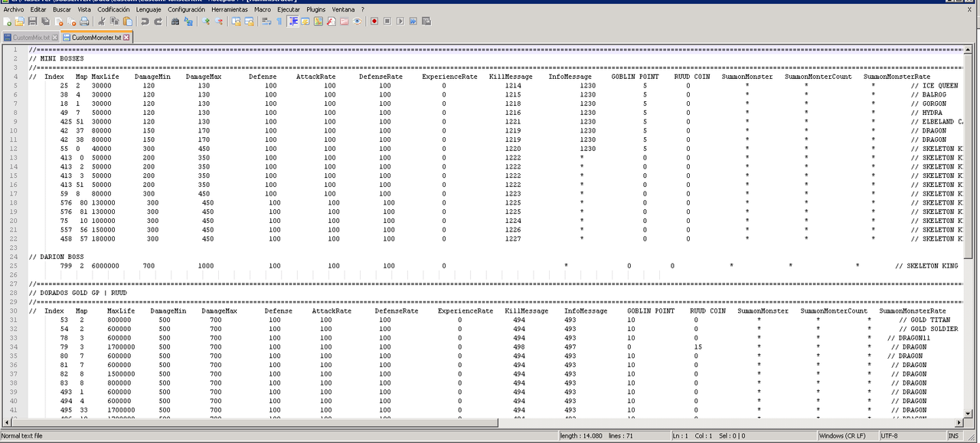980x443 pixels.
Task: Toggle show all characters pilcrow icon
Action: [279, 21]
